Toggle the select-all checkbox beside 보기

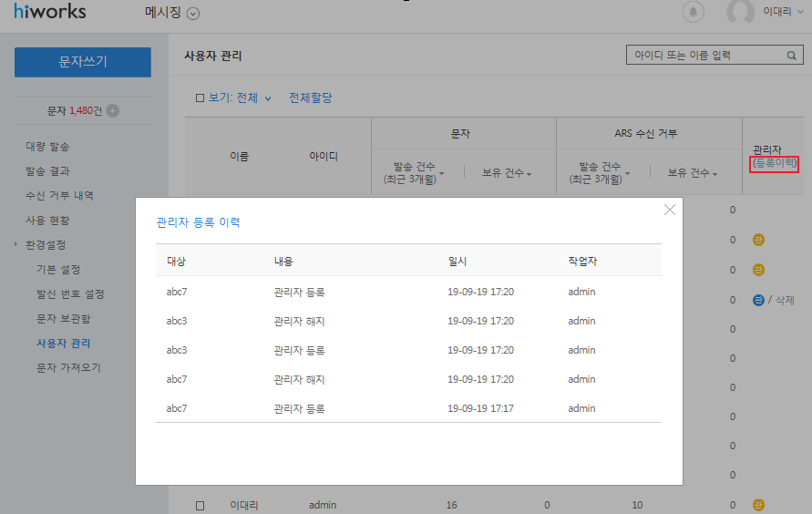(x=200, y=98)
